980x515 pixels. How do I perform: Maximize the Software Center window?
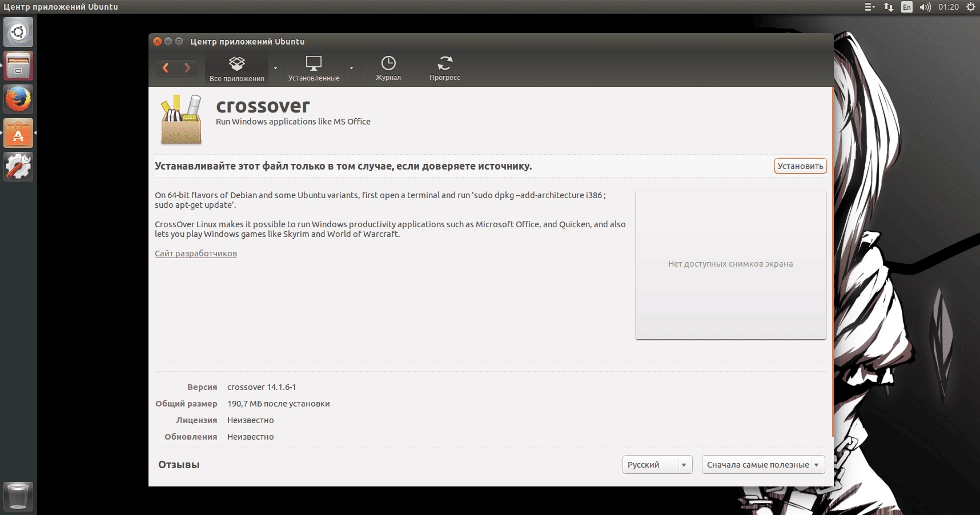click(x=179, y=41)
